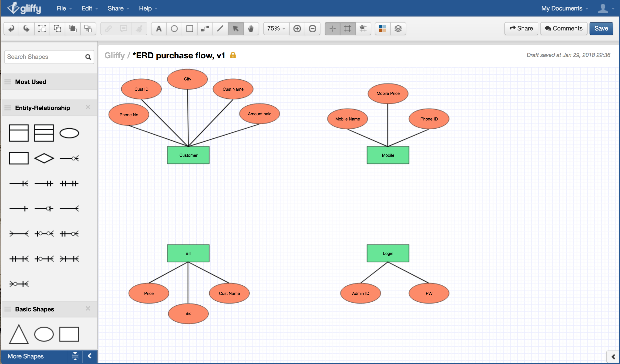Toggle grid display with grid icon
Screen dimensions: 620x364
tap(348, 29)
